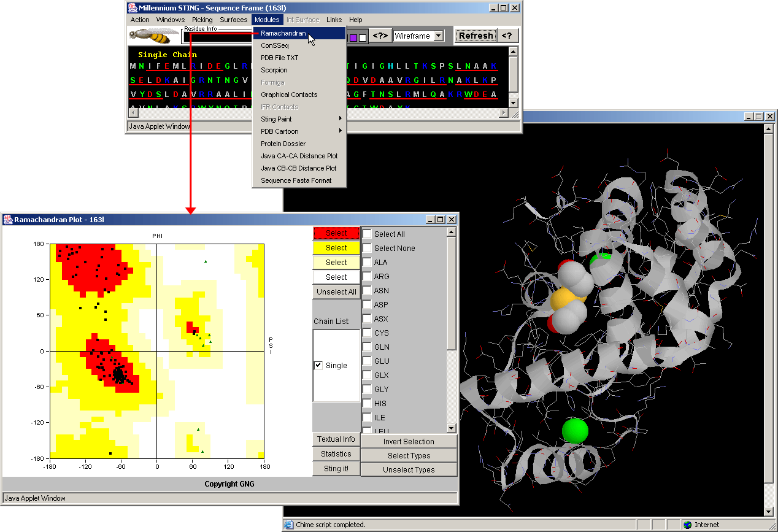Click the Ramachandran Plot window title icon
Viewport: 778px width, 532px height.
(9, 219)
